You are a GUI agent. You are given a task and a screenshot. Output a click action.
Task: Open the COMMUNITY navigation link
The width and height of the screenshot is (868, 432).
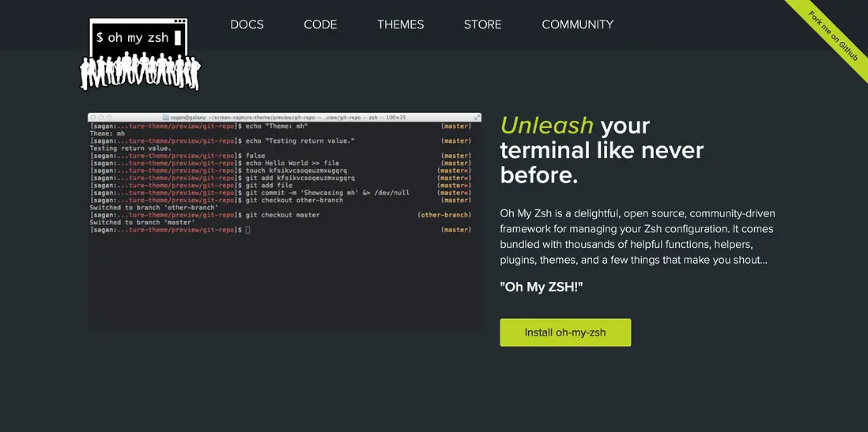(x=577, y=24)
